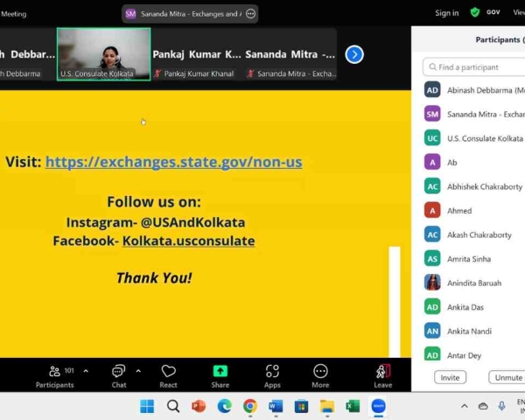
Task: Click Sign in at the top
Action: point(446,13)
